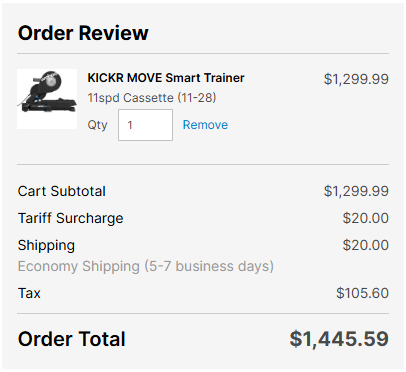Select the Shipping row $20.00 amount
This screenshot has height=372, width=406.
point(366,245)
